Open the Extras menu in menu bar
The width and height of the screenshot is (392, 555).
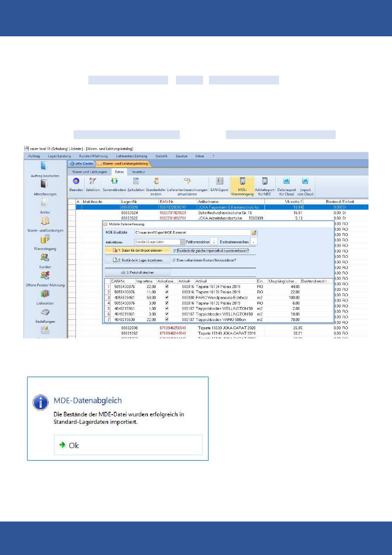click(200, 156)
